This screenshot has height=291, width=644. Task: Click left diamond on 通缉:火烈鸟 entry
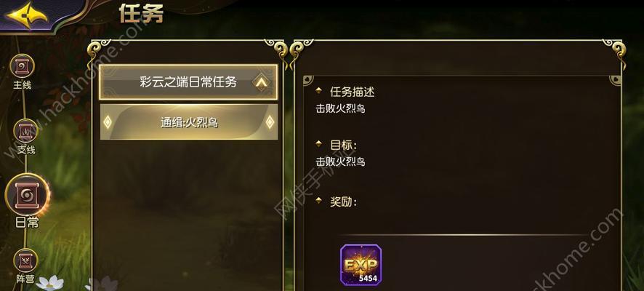tap(108, 122)
